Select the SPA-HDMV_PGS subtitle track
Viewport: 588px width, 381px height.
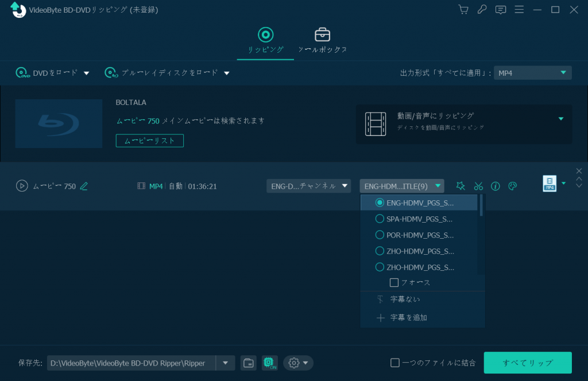tap(419, 219)
